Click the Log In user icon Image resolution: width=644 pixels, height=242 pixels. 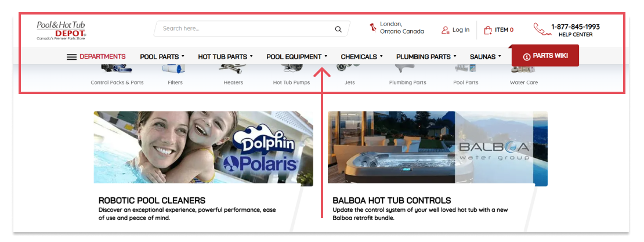[x=445, y=30]
